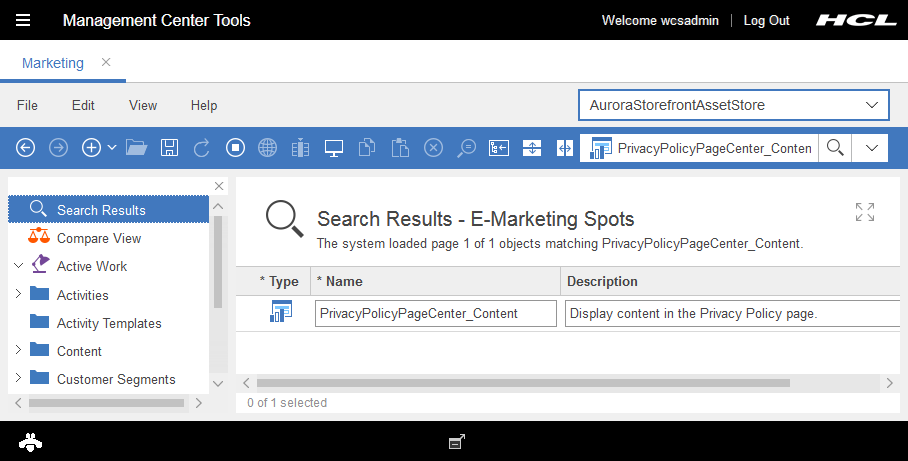The image size is (908, 461).
Task: Click the Save disk icon
Action: pyautogui.click(x=169, y=148)
